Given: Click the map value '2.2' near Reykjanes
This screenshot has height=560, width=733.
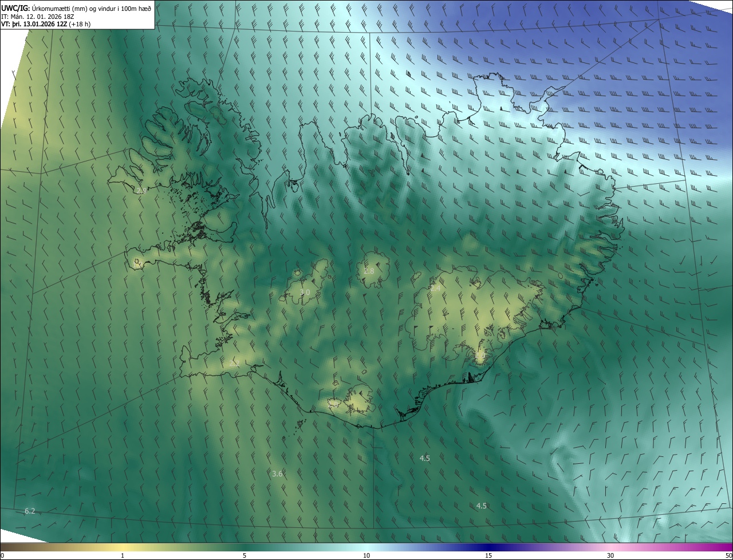Looking at the screenshot, I should click(x=234, y=363).
